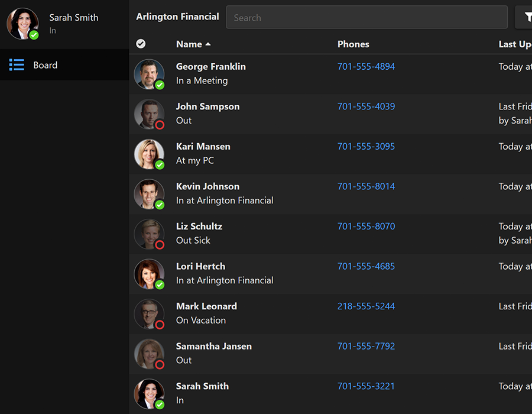The width and height of the screenshot is (532, 414).
Task: Call George Franklin at 701-555-4894
Action: 366,67
